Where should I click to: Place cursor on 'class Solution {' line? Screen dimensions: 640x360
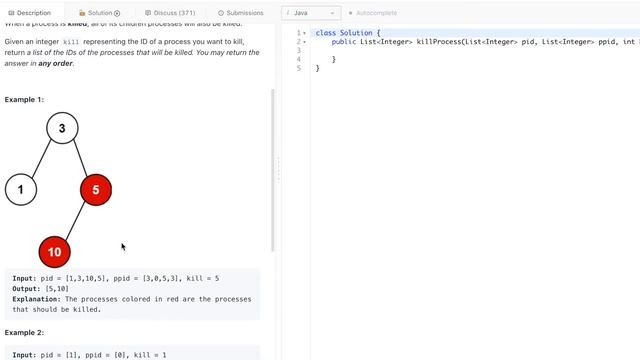coord(348,33)
